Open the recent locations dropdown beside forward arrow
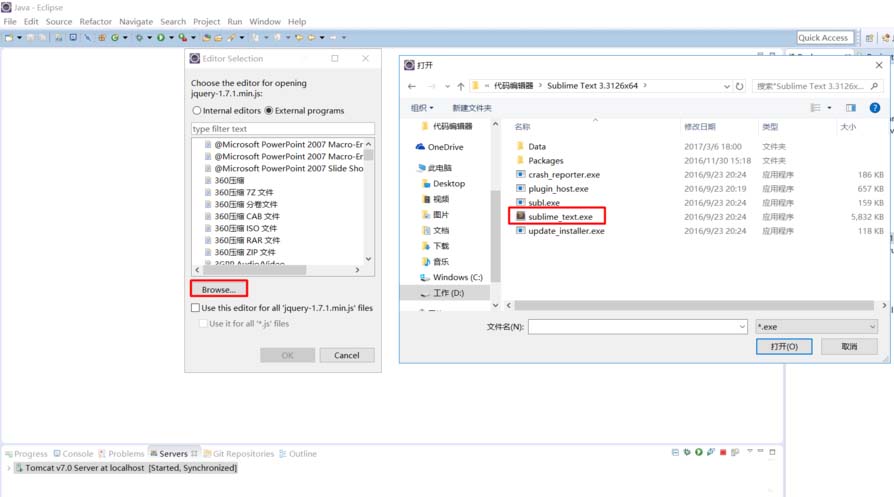This screenshot has width=894, height=497. pyautogui.click(x=447, y=86)
